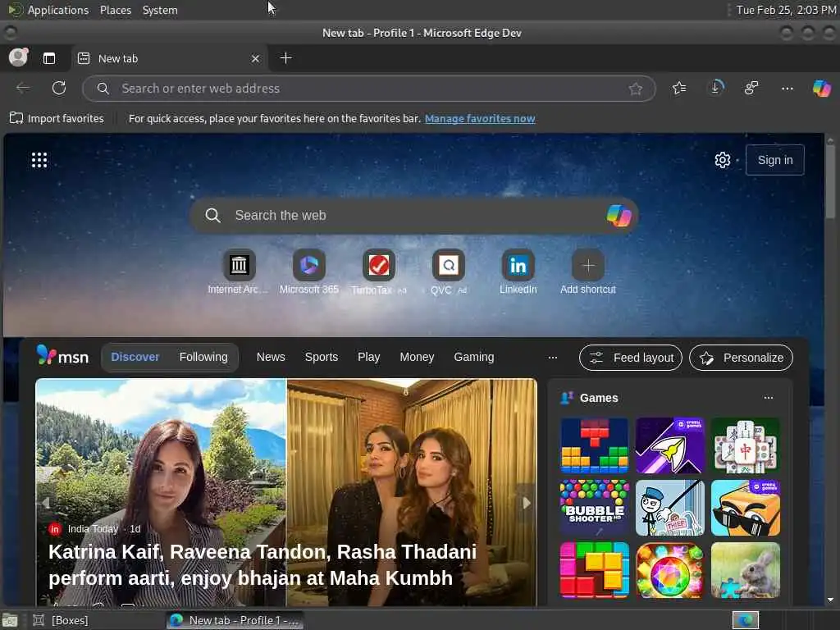840x630 pixels.
Task: Open the Edge profile avatar
Action: coord(18,57)
